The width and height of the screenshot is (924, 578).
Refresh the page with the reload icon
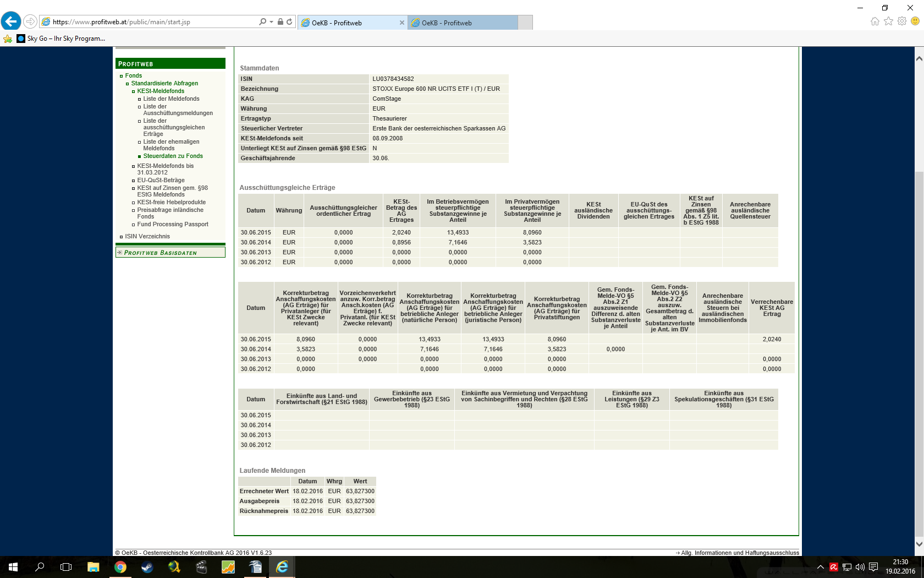click(289, 22)
